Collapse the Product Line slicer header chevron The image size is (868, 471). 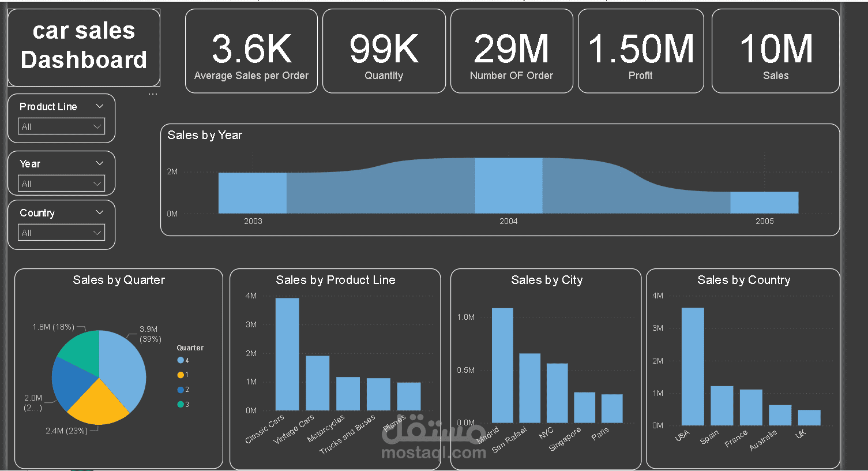point(99,106)
